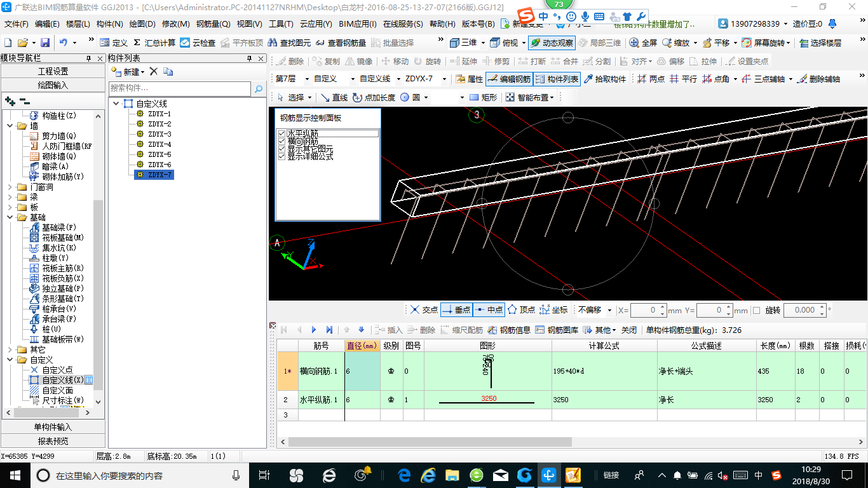Open 工具(T) menu

pyautogui.click(x=281, y=24)
